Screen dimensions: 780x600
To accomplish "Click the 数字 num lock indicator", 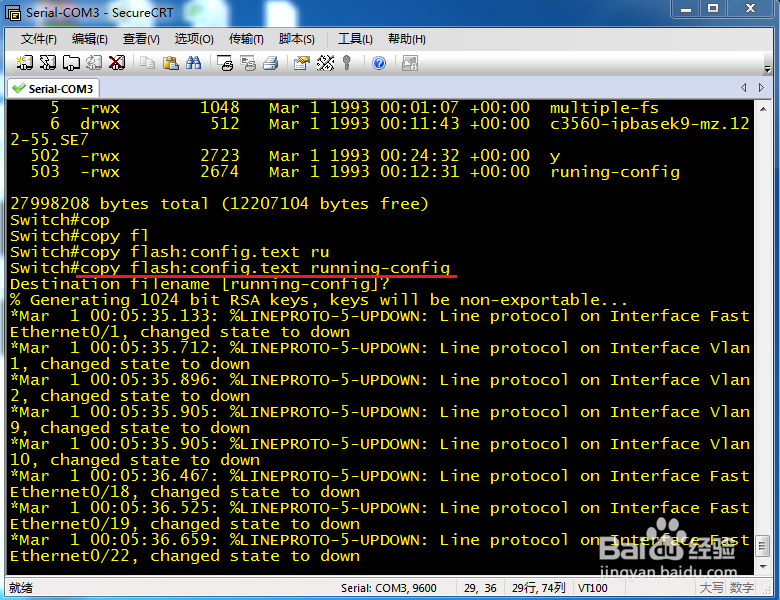I will pyautogui.click(x=742, y=588).
